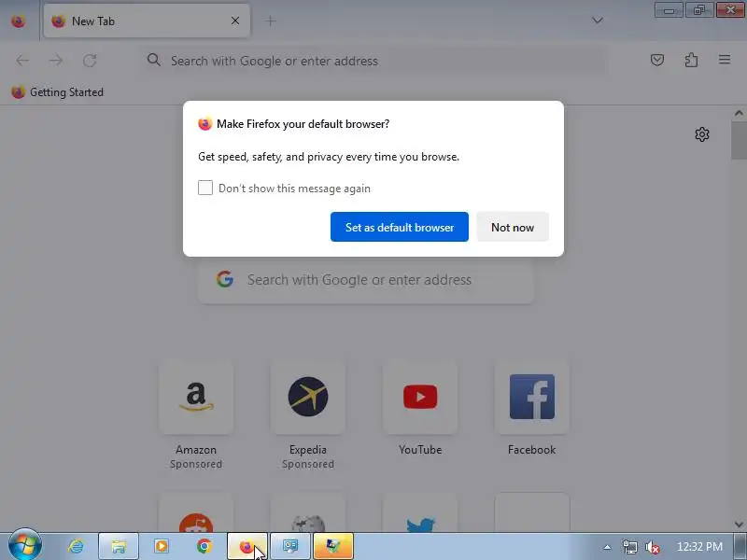This screenshot has height=560, width=747.
Task: Expand the list all tabs chevron
Action: coord(598,20)
